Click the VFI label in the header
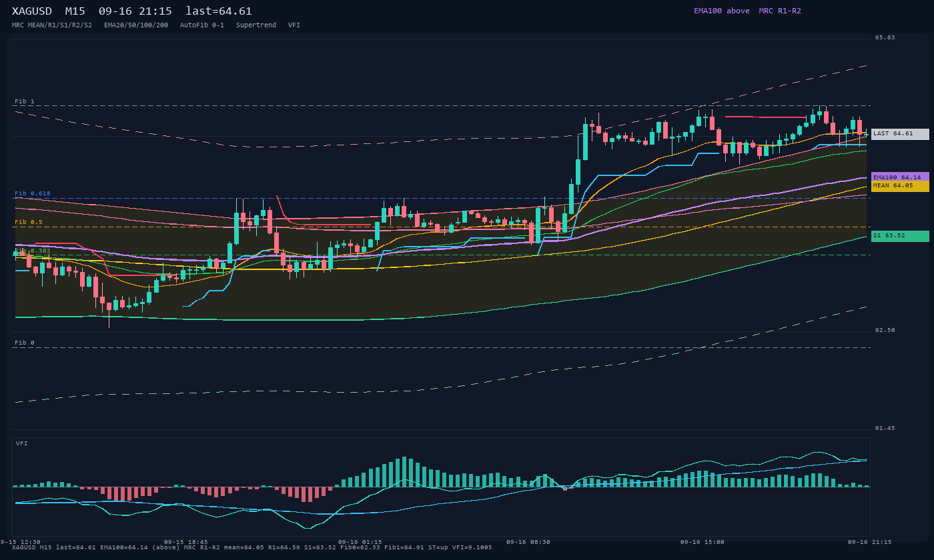The image size is (934, 560). (294, 25)
